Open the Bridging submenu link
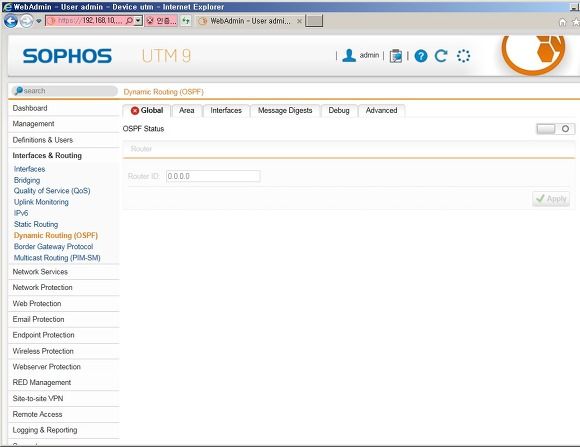 point(27,180)
